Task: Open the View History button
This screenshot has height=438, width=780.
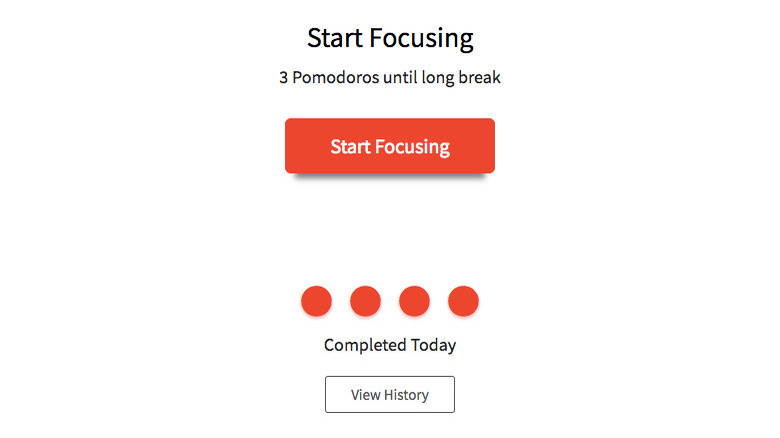Action: pos(390,395)
